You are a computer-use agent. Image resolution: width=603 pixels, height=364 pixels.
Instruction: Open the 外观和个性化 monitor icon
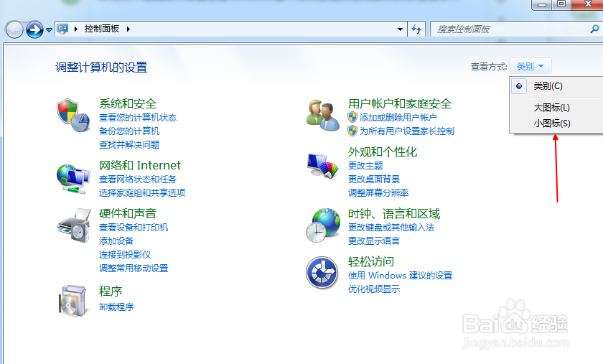322,165
